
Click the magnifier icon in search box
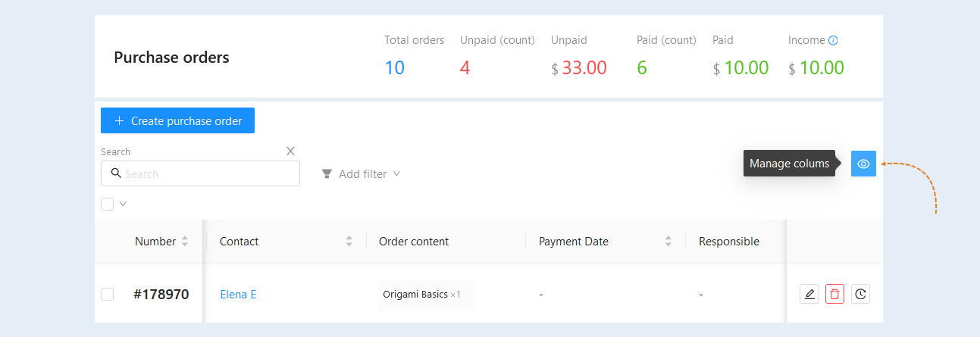tap(116, 173)
